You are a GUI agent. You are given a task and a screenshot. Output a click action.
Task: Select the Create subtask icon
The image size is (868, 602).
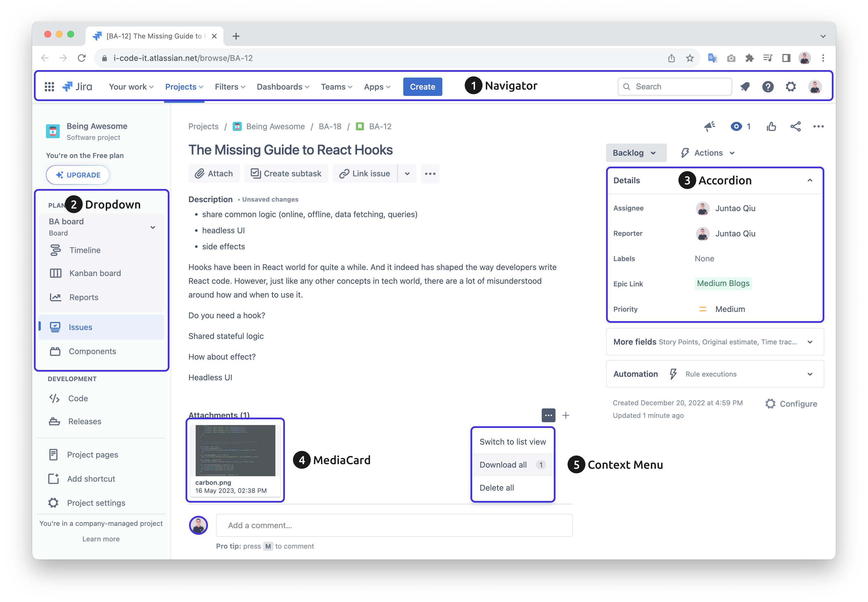pos(256,173)
